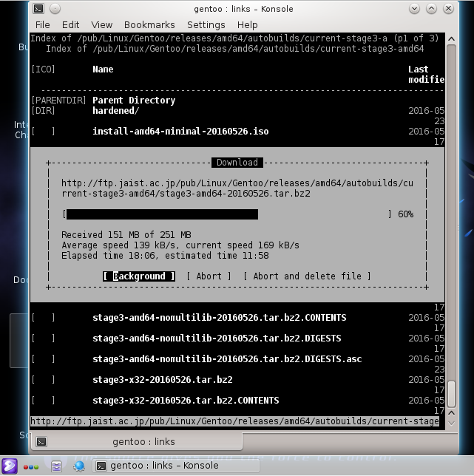Click the round keep-above button in title bar

[x=55, y=9]
